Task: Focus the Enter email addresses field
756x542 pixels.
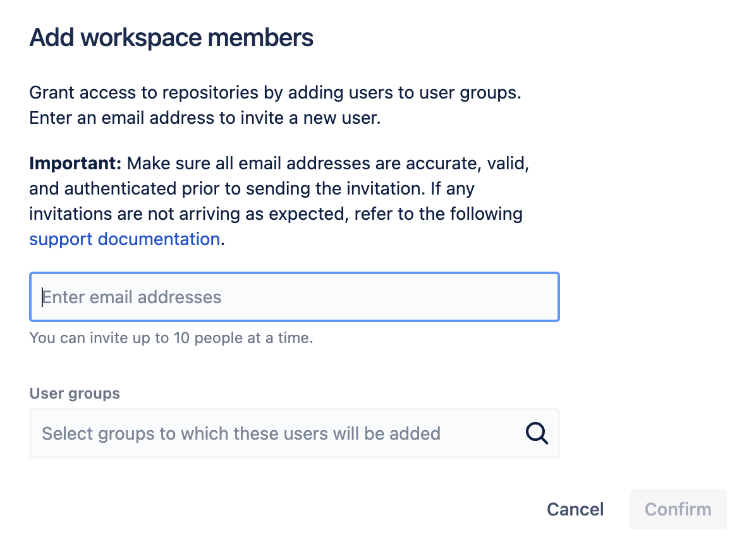Action: [294, 297]
